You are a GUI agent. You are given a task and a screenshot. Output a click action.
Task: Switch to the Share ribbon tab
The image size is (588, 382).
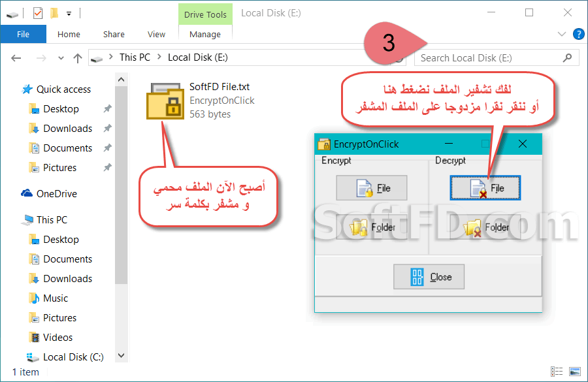(114, 34)
